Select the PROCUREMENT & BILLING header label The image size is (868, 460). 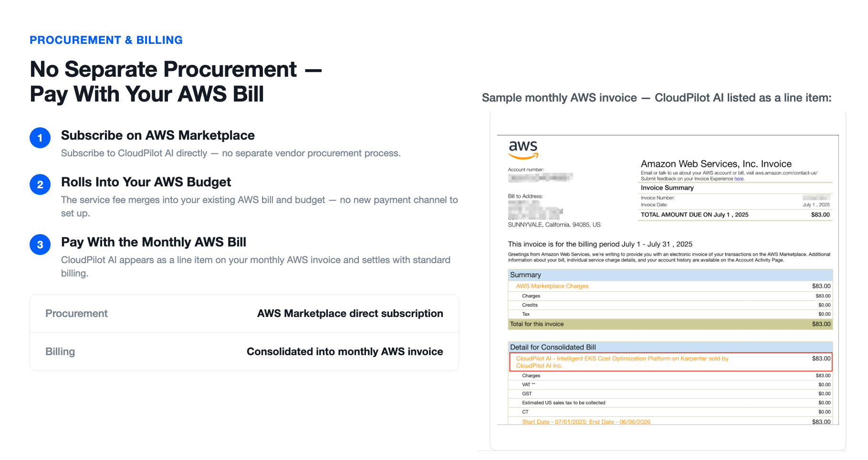pos(106,40)
